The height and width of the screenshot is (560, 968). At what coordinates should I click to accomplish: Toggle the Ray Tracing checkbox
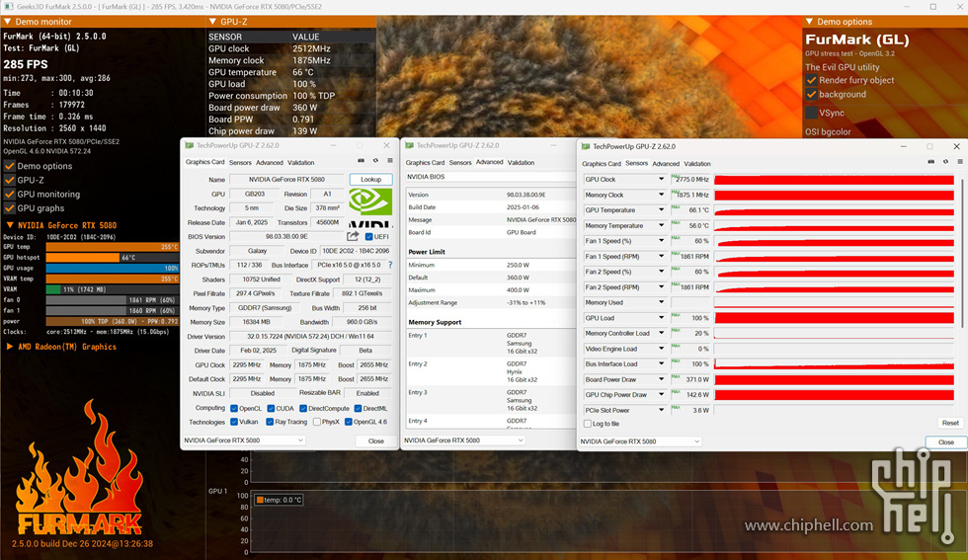tap(270, 422)
